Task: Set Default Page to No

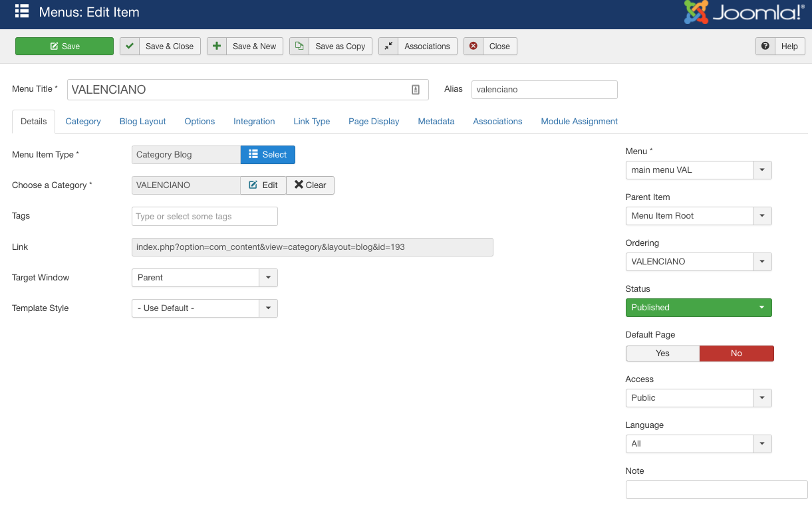Action: [x=736, y=354]
